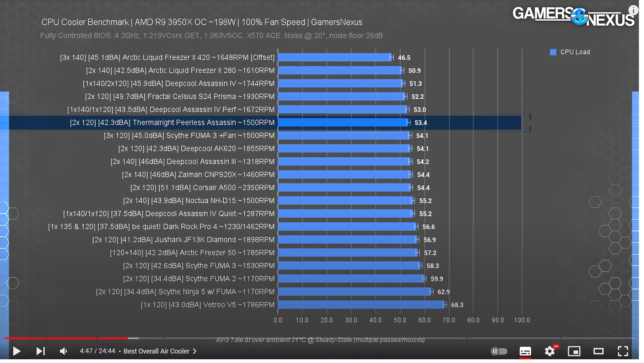Click the Fractal Celsius S24 Prisma label
The height and width of the screenshot is (363, 644).
coord(180,97)
